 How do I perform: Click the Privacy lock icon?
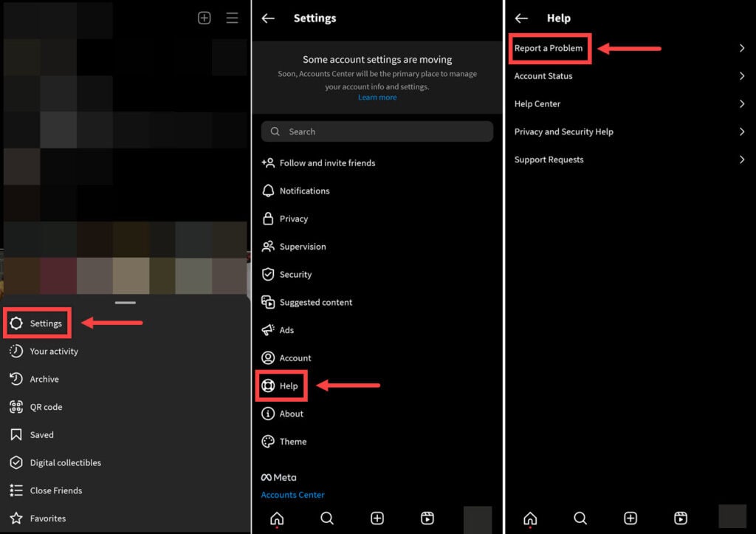[268, 219]
